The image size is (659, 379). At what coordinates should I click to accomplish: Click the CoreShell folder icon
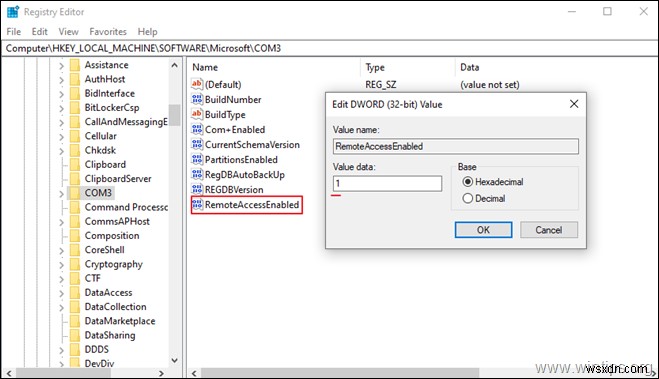coord(74,250)
